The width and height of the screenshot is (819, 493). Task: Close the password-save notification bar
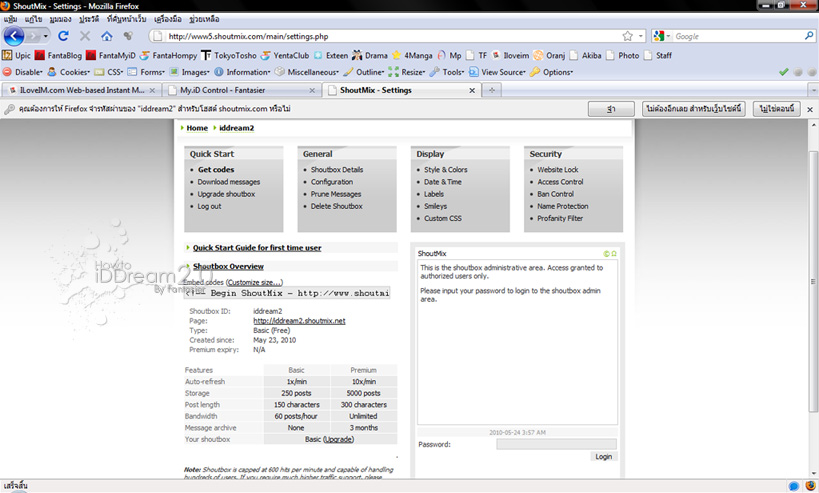(x=810, y=109)
